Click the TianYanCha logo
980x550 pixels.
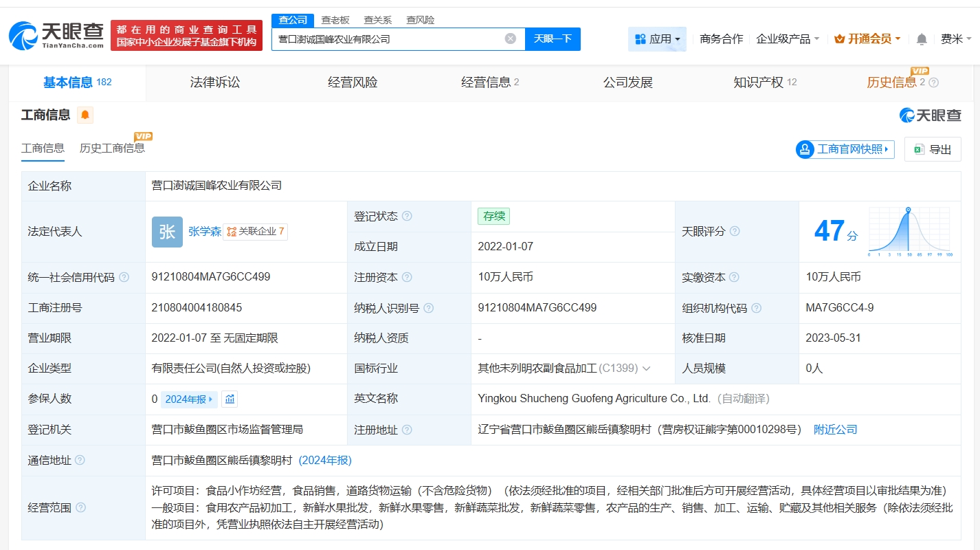tap(56, 35)
